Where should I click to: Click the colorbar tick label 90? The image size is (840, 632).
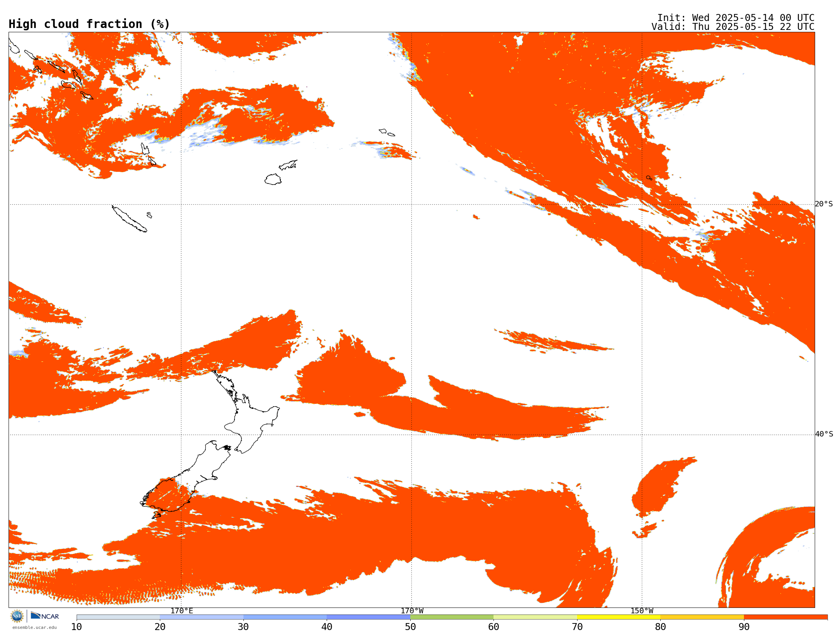744,627
